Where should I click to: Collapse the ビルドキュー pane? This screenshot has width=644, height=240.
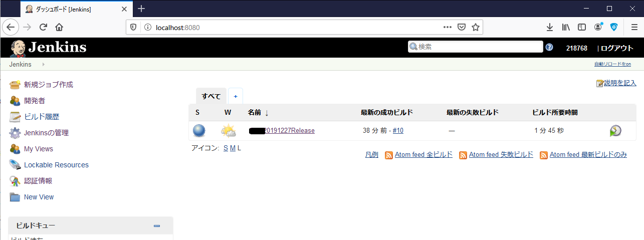coord(157,226)
